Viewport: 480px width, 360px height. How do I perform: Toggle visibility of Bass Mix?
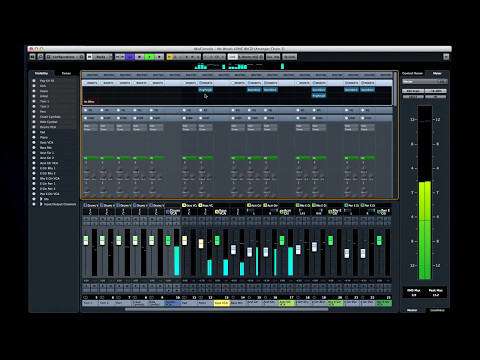(34, 148)
